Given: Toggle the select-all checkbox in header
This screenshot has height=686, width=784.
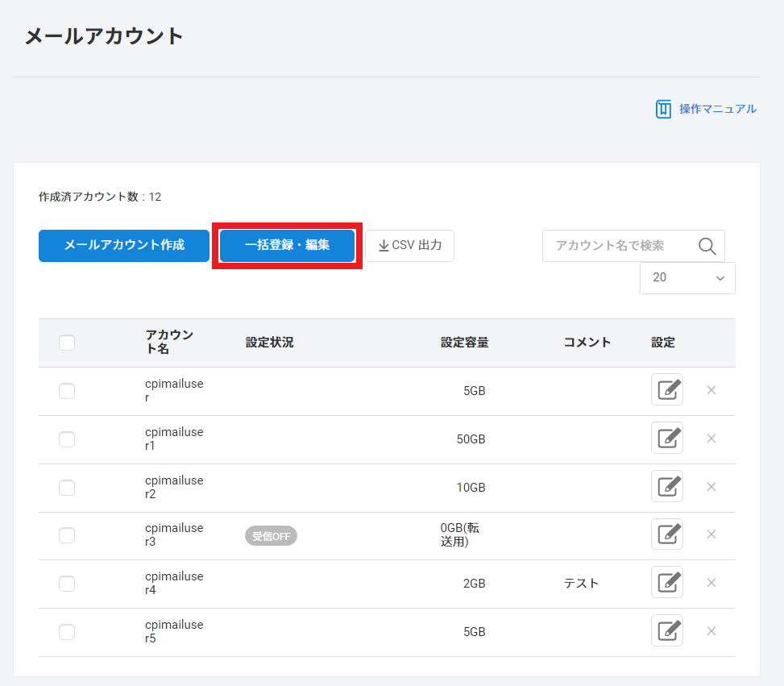Looking at the screenshot, I should pos(67,343).
